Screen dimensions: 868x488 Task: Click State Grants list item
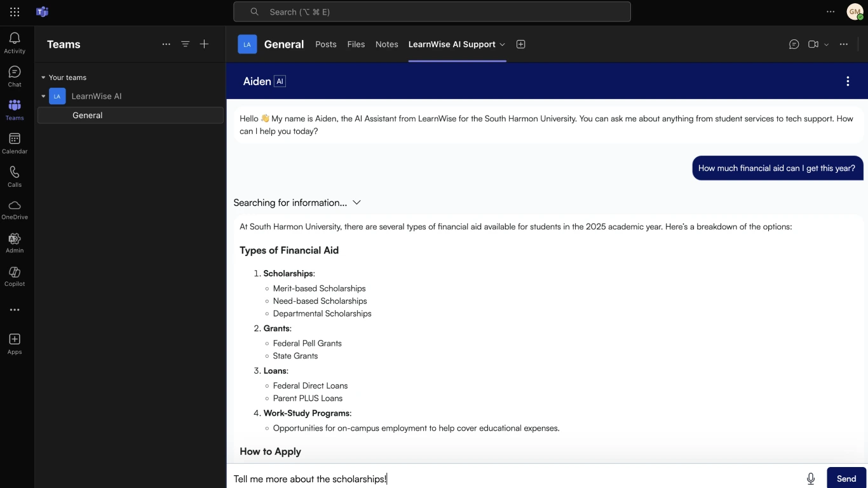[295, 356]
